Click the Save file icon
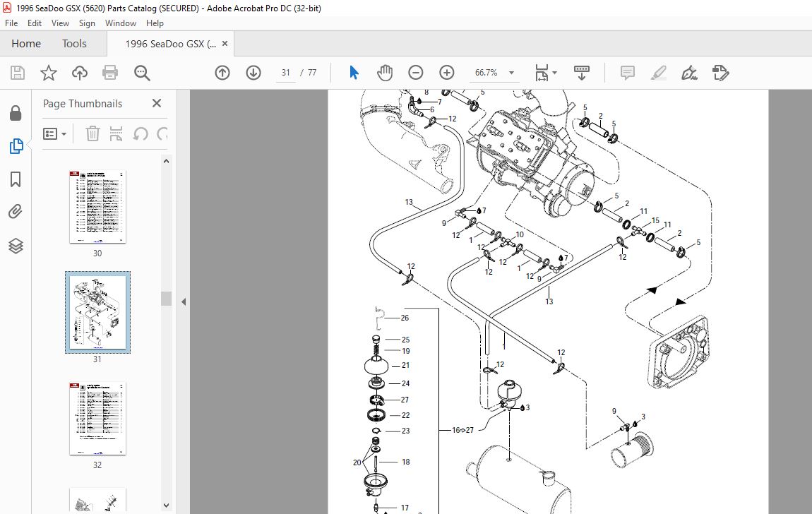The height and width of the screenshot is (514, 812). (x=18, y=73)
